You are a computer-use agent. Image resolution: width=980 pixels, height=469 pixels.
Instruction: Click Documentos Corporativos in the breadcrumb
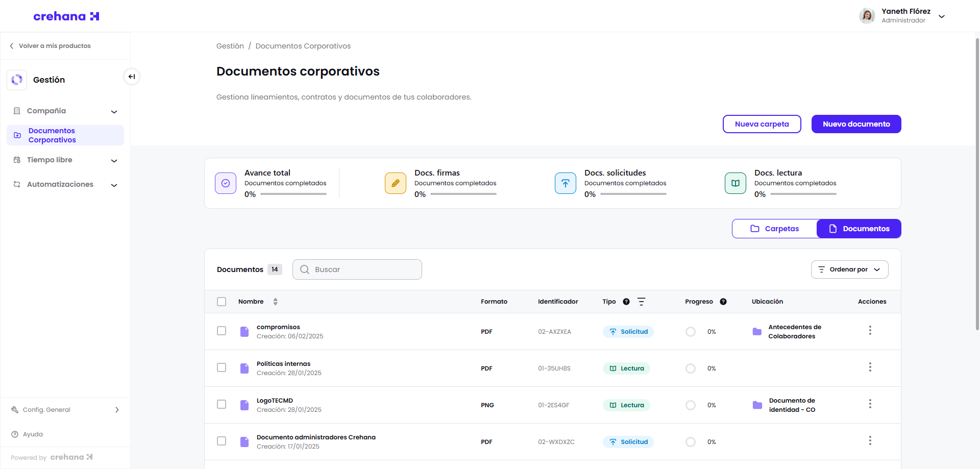coord(303,46)
